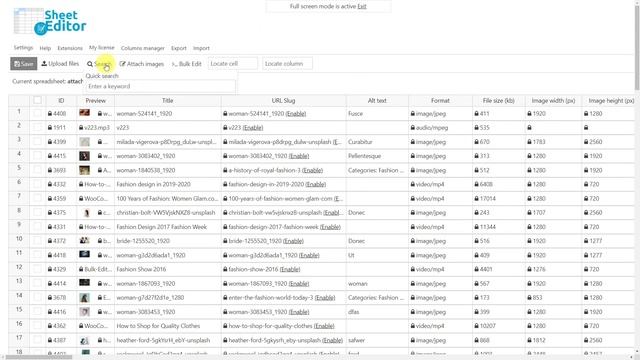This screenshot has width=640, height=360.
Task: Toggle the select-all header checkbox
Action: tap(38, 100)
